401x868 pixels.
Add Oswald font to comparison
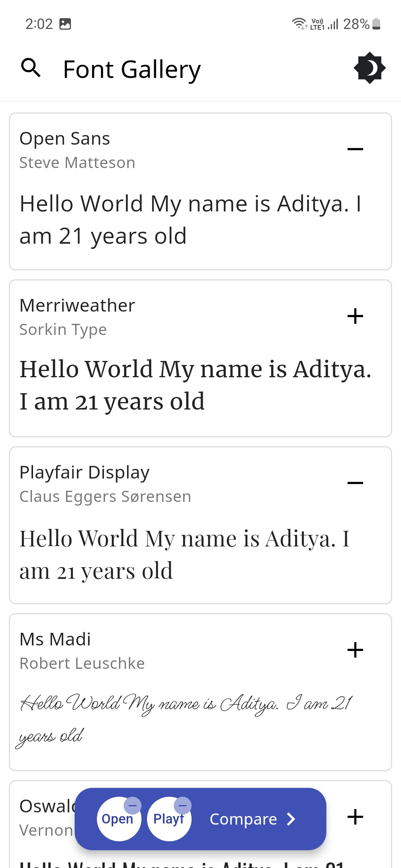(355, 817)
